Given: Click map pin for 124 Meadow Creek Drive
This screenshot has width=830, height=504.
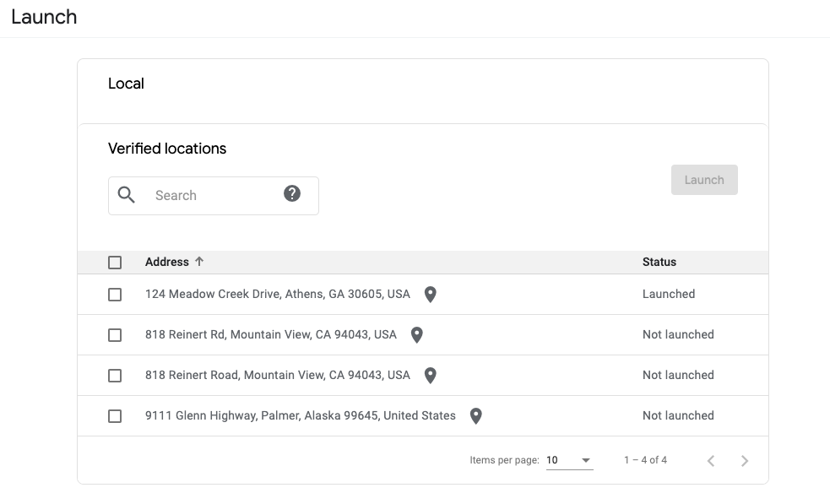Looking at the screenshot, I should point(431,295).
